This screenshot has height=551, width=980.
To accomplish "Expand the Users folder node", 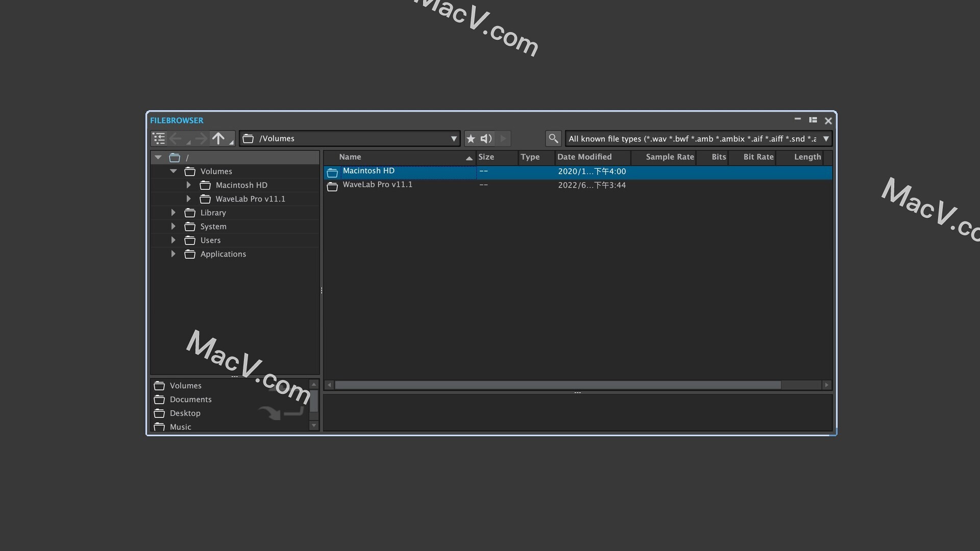I will [x=174, y=240].
